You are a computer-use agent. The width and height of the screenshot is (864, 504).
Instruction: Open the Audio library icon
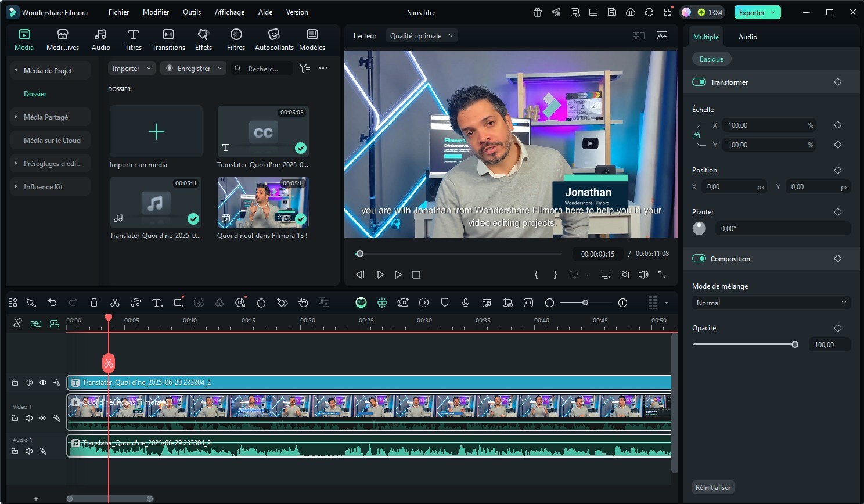(x=100, y=35)
